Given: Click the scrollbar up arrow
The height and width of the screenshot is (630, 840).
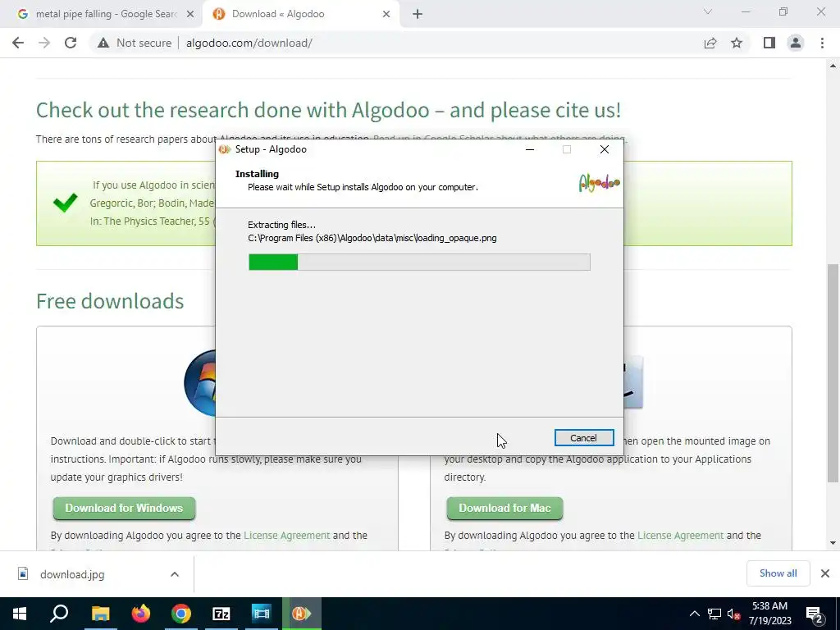Looking at the screenshot, I should point(833,66).
